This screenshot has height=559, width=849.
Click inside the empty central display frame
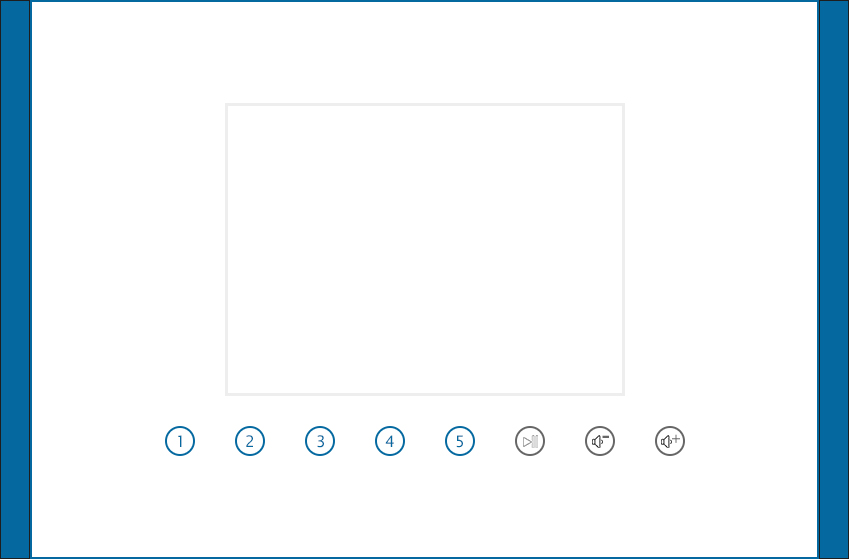click(425, 249)
